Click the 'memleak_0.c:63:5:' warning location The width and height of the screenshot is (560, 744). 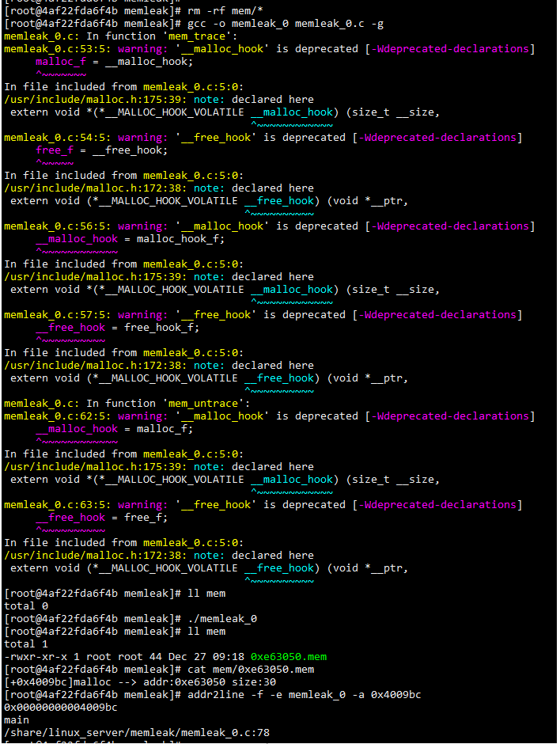click(58, 505)
